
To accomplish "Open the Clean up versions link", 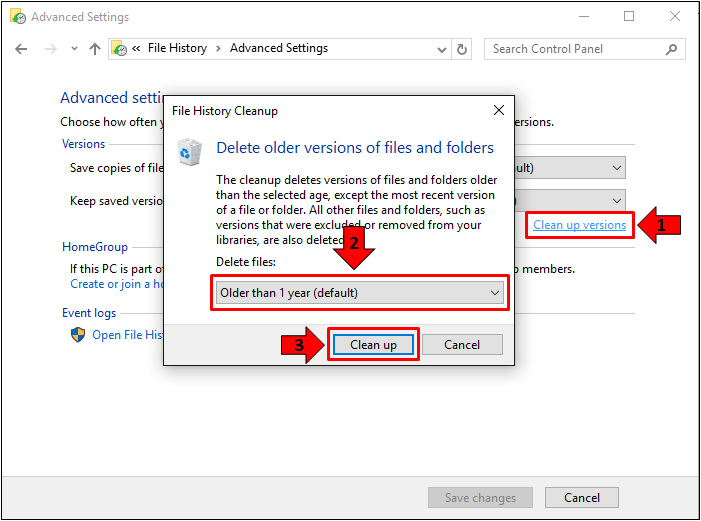I will (x=579, y=224).
